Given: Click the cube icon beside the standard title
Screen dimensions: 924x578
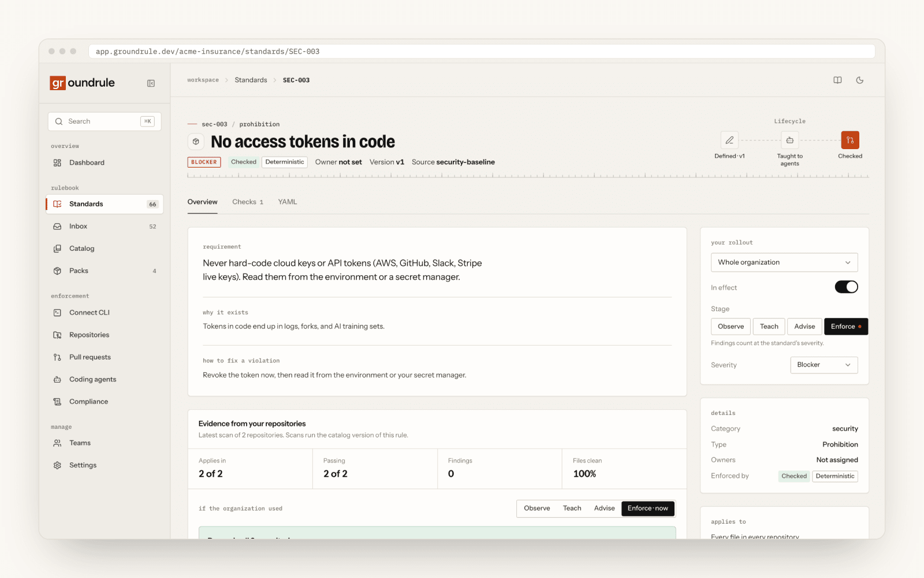Looking at the screenshot, I should point(196,142).
